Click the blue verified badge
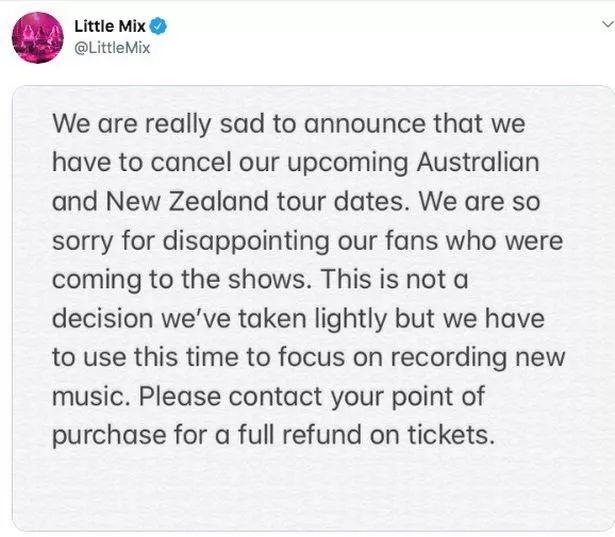 (x=158, y=26)
